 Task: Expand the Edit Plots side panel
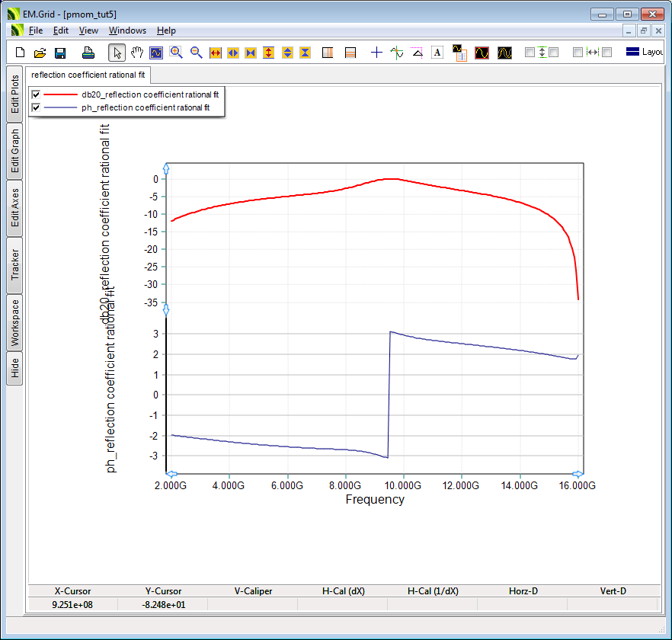tap(14, 94)
